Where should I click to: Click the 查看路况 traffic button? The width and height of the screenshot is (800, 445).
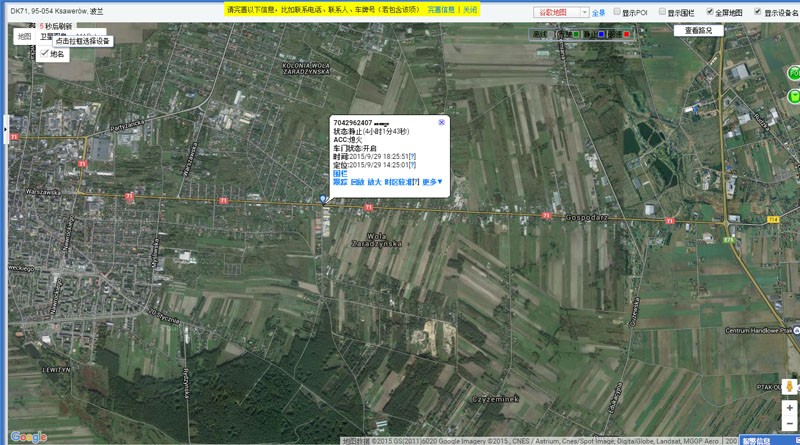[698, 30]
